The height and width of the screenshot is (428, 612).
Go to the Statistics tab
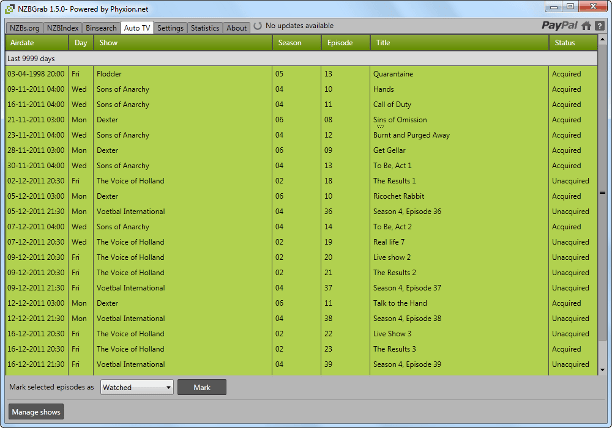pos(205,28)
